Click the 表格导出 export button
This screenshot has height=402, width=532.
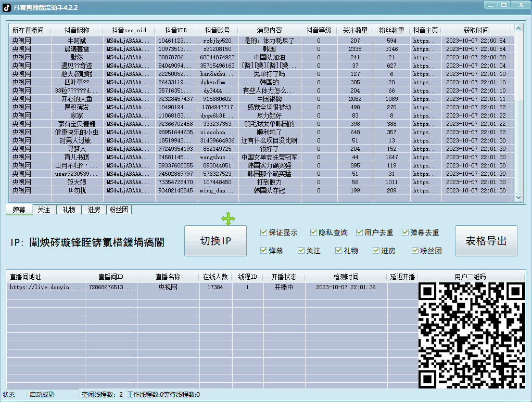pyautogui.click(x=486, y=240)
